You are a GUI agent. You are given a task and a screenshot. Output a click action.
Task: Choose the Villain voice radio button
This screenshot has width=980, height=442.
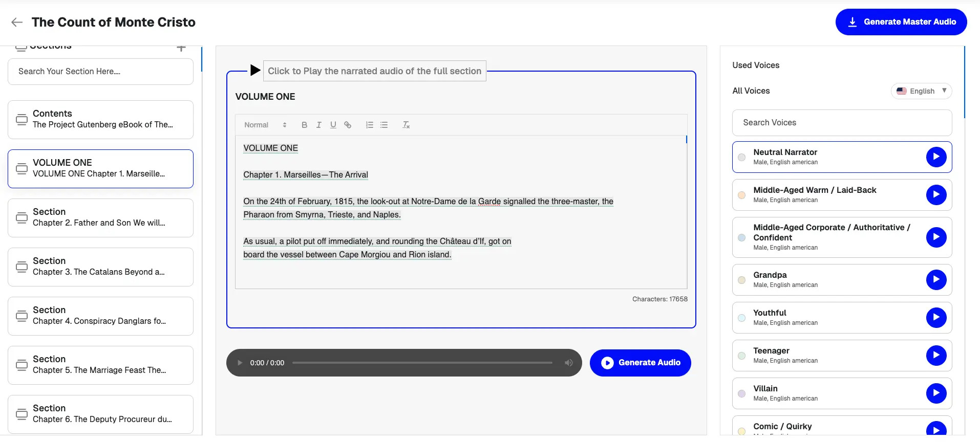[x=741, y=393]
